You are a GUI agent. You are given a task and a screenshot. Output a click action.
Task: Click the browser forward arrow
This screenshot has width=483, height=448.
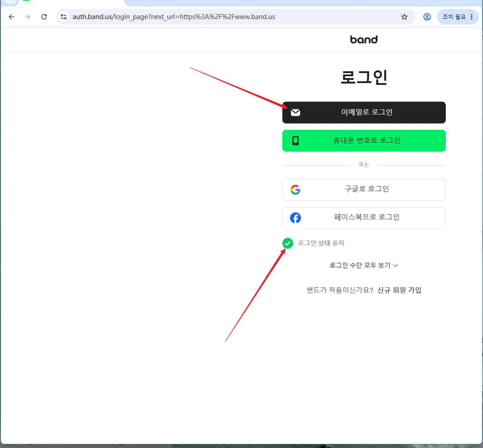click(28, 17)
